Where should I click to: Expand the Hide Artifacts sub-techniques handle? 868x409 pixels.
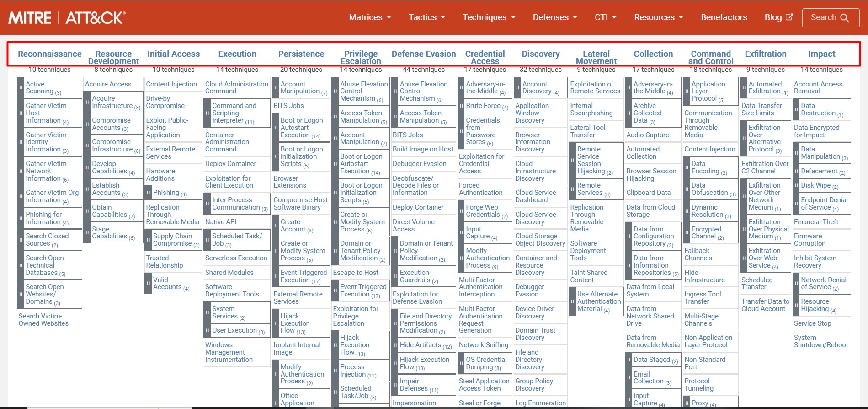pyautogui.click(x=395, y=345)
